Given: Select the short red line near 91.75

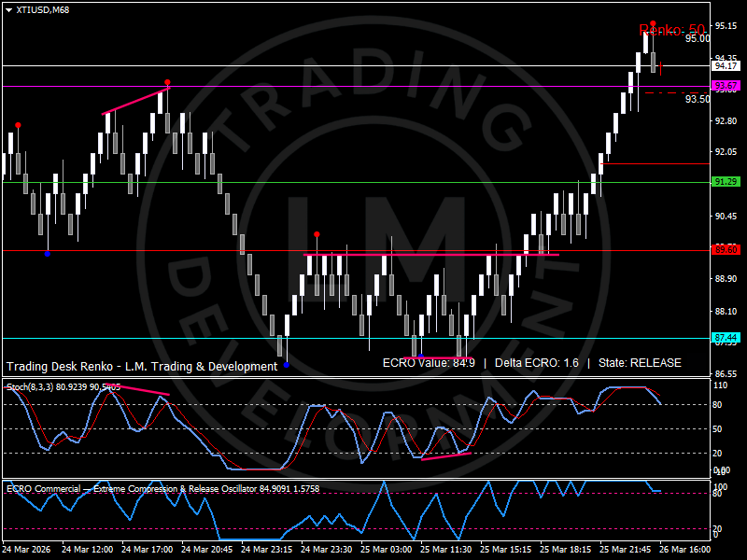Looking at the screenshot, I should (655, 164).
